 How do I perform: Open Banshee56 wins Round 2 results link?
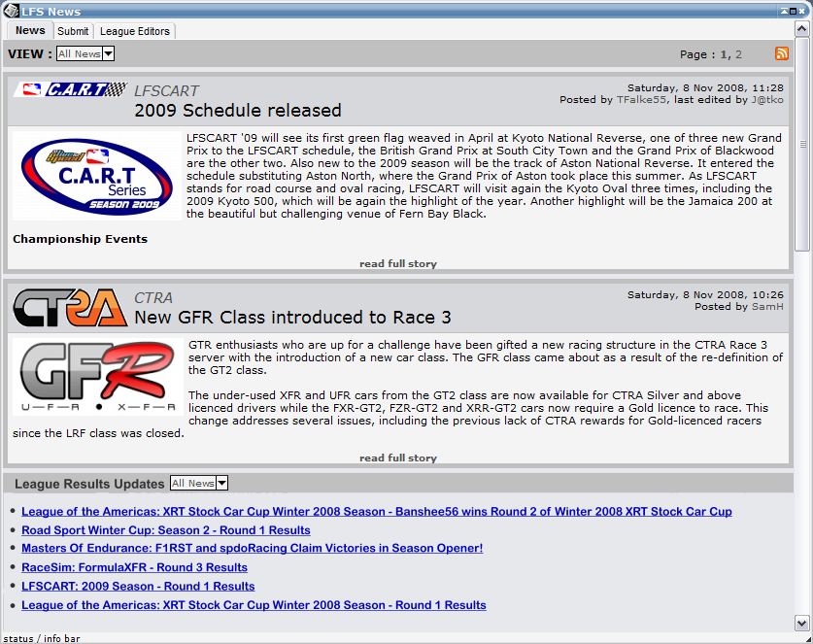377,511
